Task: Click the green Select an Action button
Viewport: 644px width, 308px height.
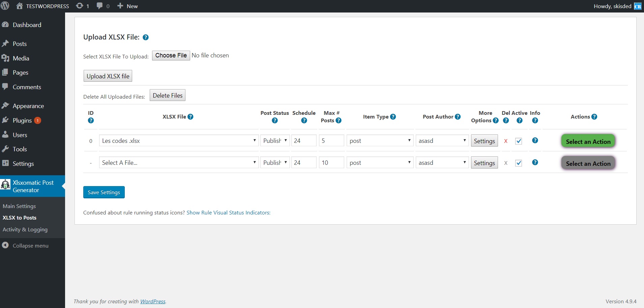Action: coord(588,142)
